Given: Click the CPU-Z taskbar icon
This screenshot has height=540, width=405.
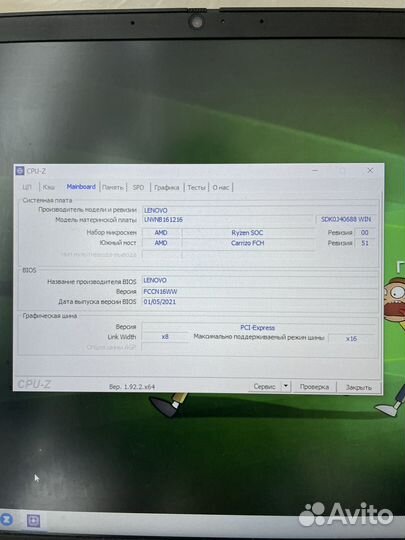Looking at the screenshot, I should pyautogui.click(x=33, y=521).
